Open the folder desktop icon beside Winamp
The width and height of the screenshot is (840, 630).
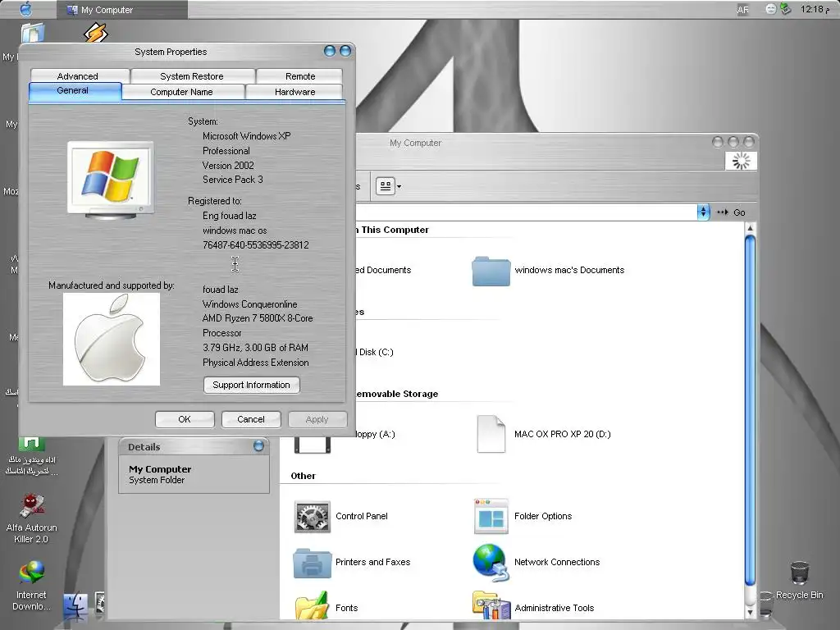coord(33,33)
